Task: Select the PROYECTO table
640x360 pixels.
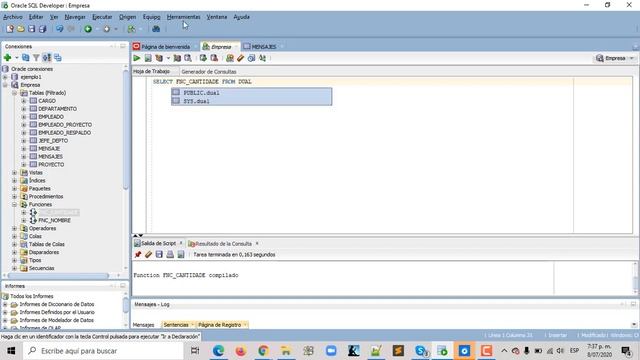Action: tap(51, 164)
